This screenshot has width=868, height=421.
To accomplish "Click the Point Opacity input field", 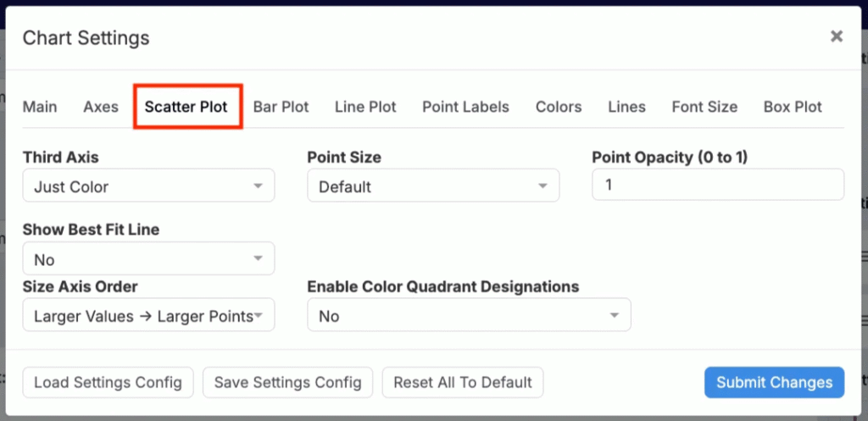I will pyautogui.click(x=717, y=185).
